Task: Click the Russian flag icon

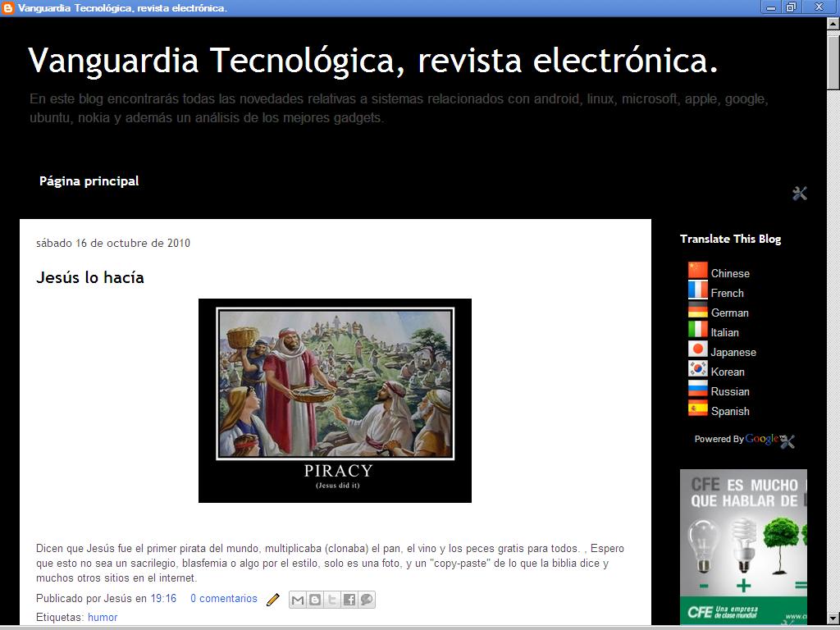Action: [697, 389]
